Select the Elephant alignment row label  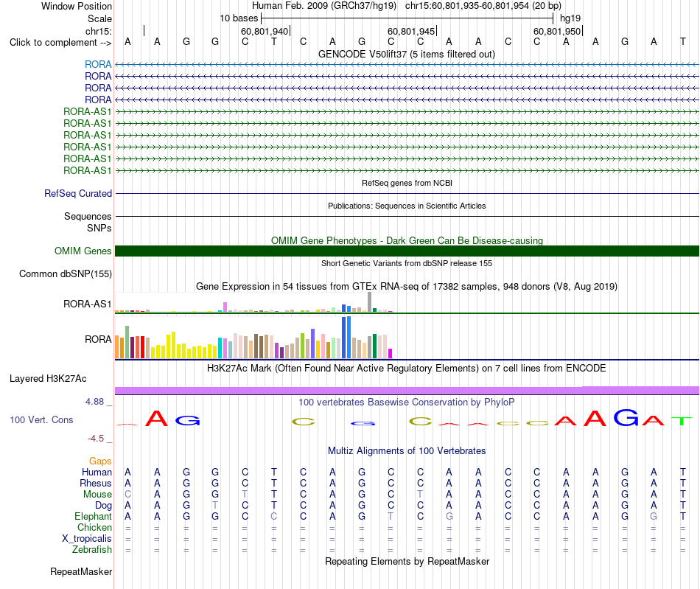93,517
